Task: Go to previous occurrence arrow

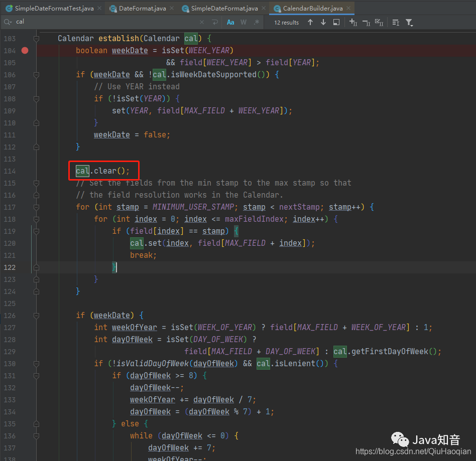Action: pos(310,22)
